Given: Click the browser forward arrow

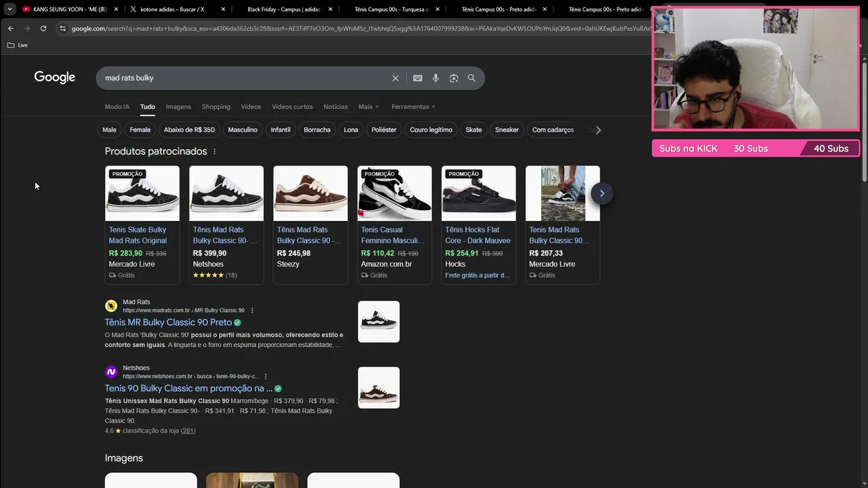Looking at the screenshot, I should tap(27, 28).
